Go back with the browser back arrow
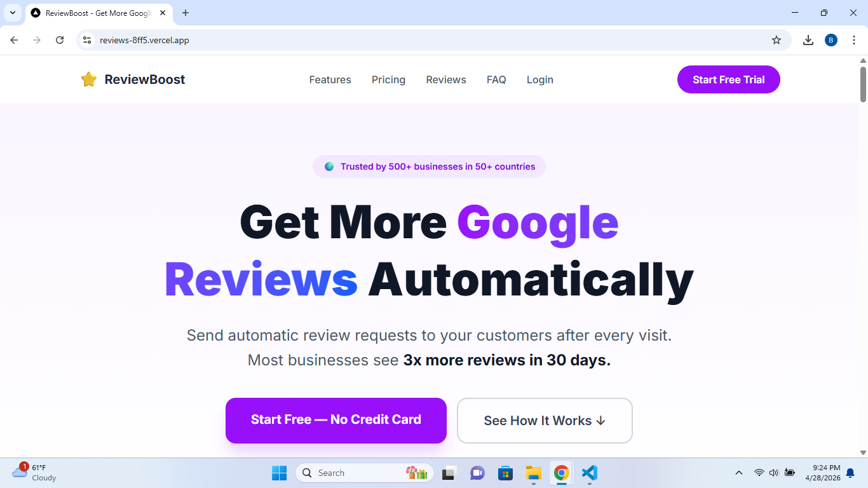Viewport: 868px width, 488px height. tap(14, 40)
